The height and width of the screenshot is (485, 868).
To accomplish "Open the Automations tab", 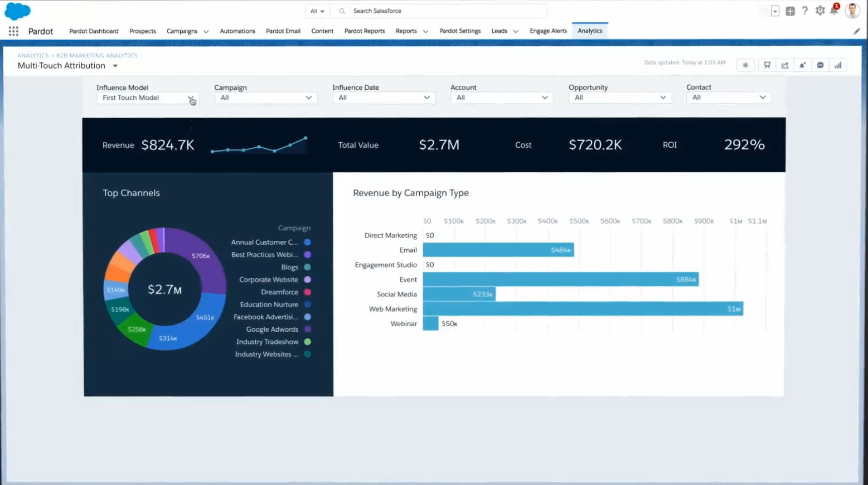I will tap(237, 31).
